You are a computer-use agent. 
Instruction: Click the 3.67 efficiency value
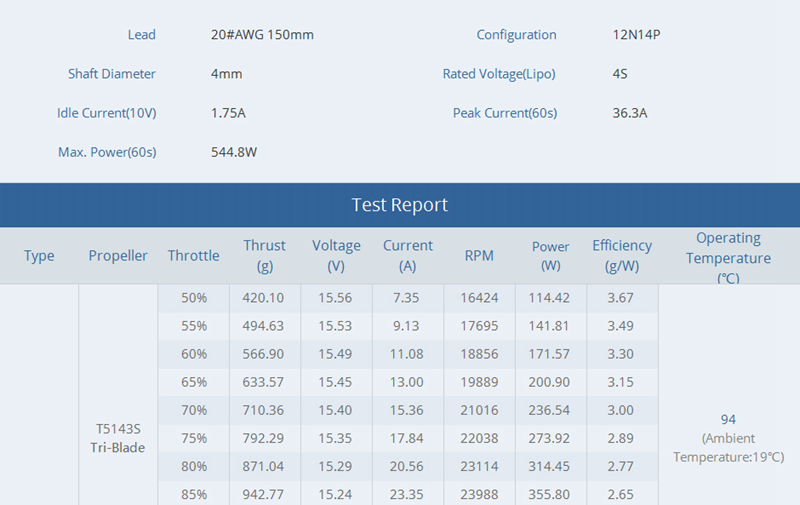[621, 298]
